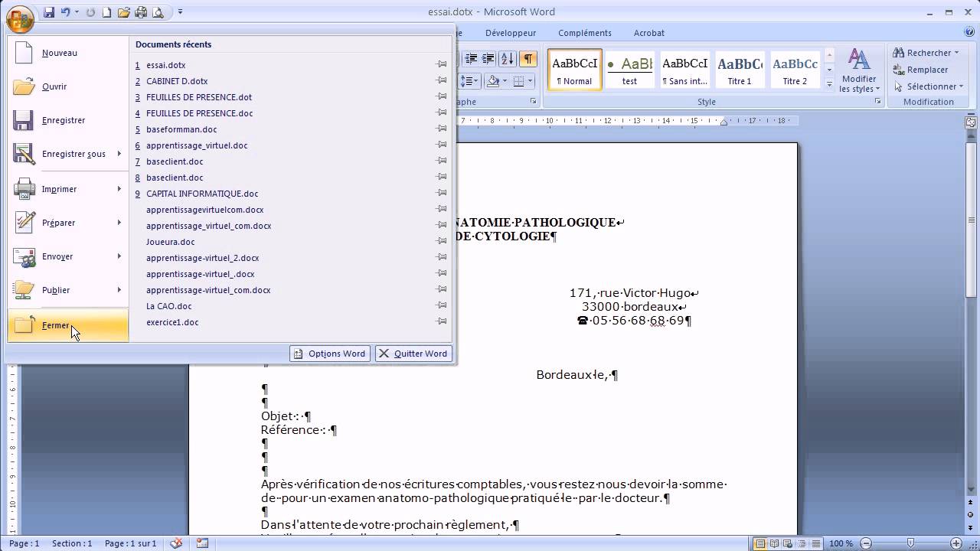The width and height of the screenshot is (980, 551).
Task: Expand the Styles gallery More arrow
Action: pos(829,84)
